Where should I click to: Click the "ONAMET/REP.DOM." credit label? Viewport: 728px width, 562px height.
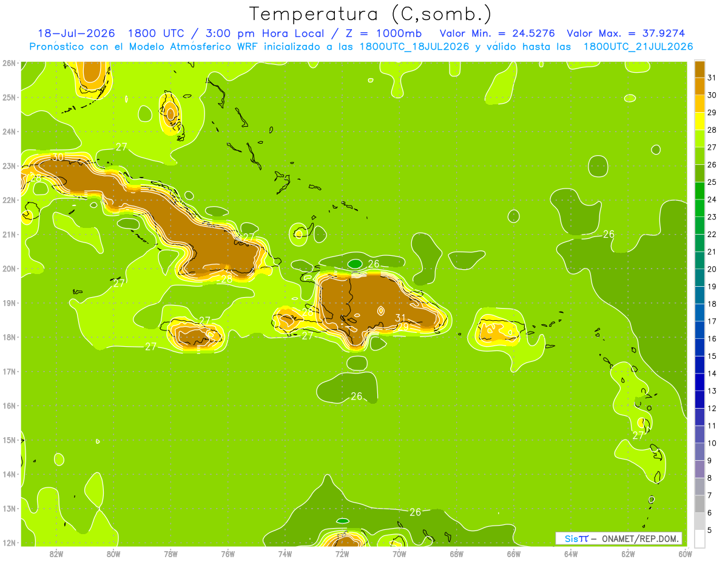(640, 538)
